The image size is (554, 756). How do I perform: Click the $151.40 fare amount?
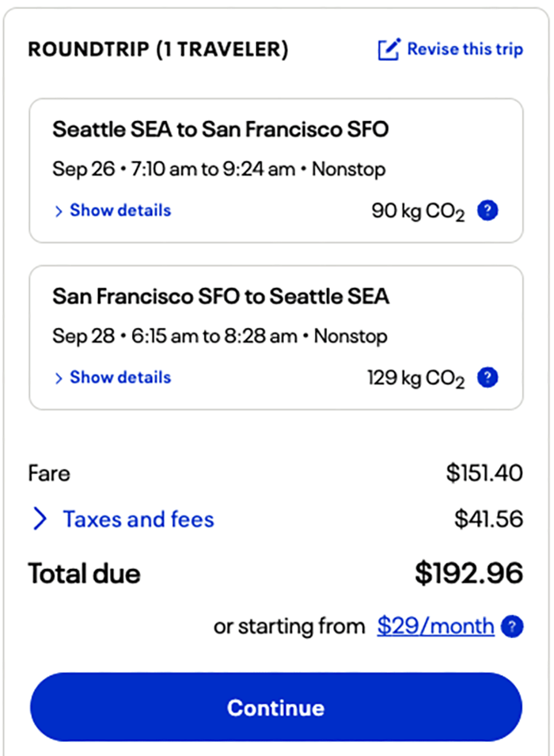[484, 473]
